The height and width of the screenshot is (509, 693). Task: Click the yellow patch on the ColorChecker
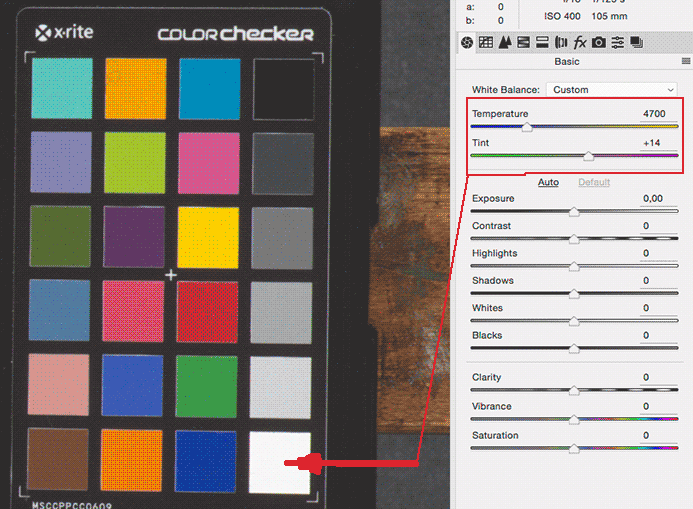[x=208, y=238]
